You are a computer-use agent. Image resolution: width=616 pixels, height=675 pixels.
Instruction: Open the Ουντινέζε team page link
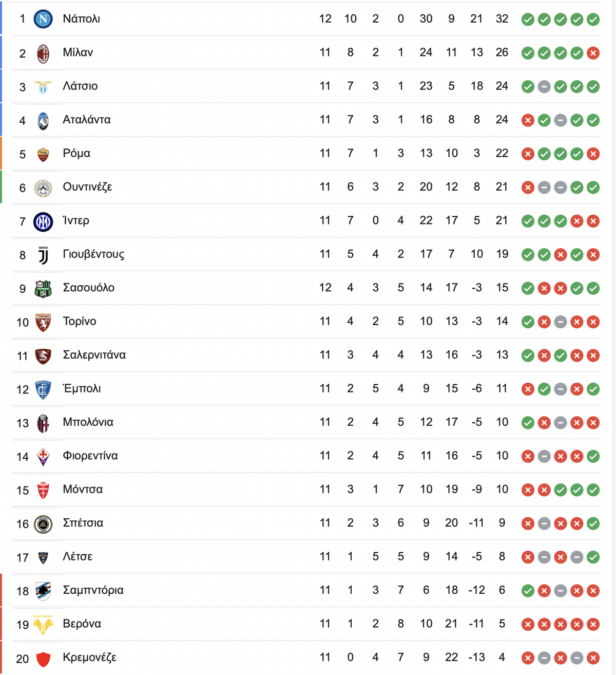(87, 187)
